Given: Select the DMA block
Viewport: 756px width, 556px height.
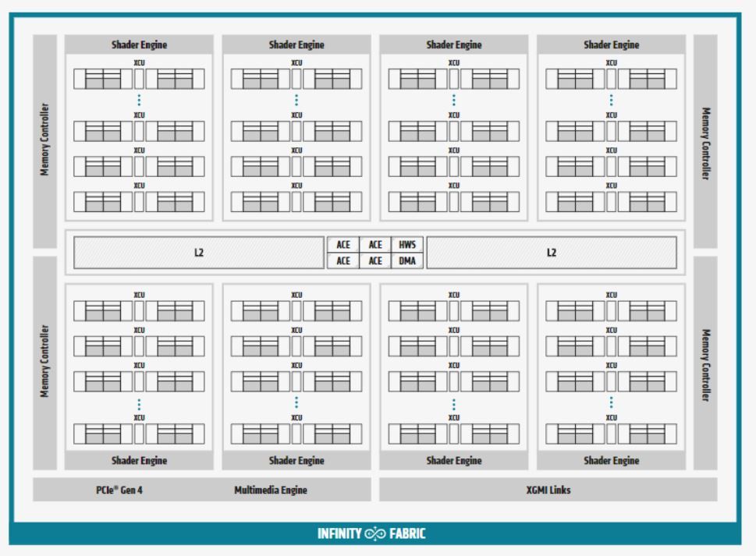Looking at the screenshot, I should point(407,260).
